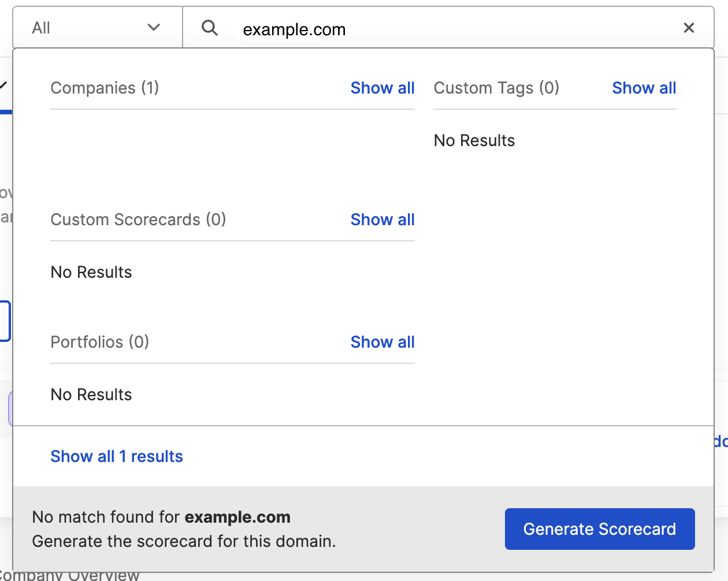Image resolution: width=728 pixels, height=581 pixels.
Task: Show all Custom Scorecards results
Action: click(382, 219)
